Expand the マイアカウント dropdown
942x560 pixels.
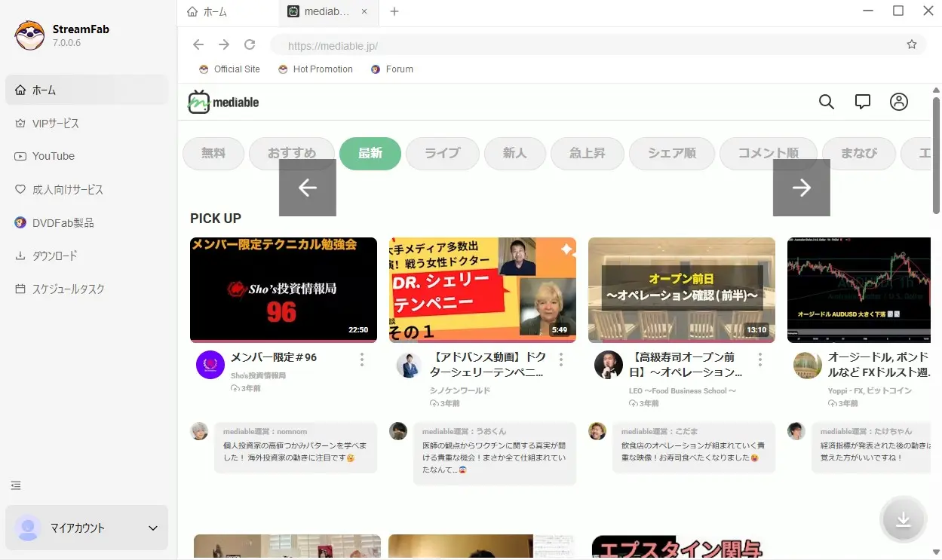pyautogui.click(x=153, y=528)
